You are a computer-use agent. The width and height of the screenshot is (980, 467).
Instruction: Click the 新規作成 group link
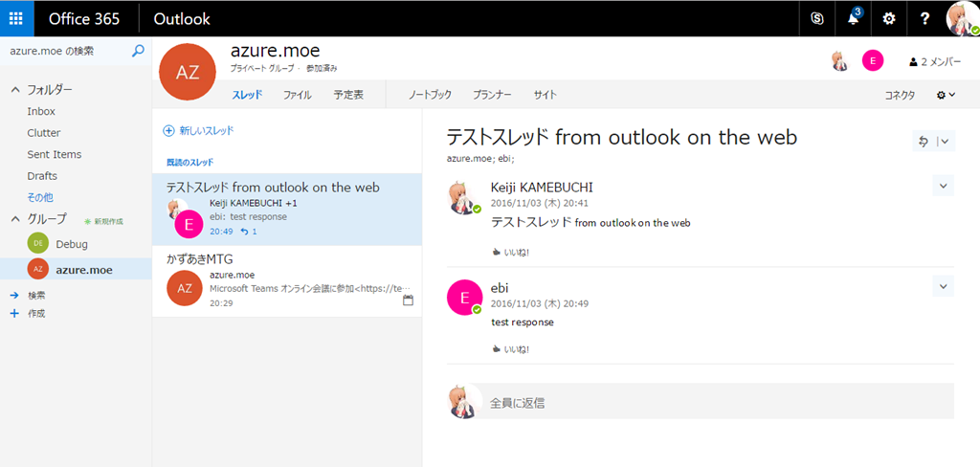pos(104,221)
